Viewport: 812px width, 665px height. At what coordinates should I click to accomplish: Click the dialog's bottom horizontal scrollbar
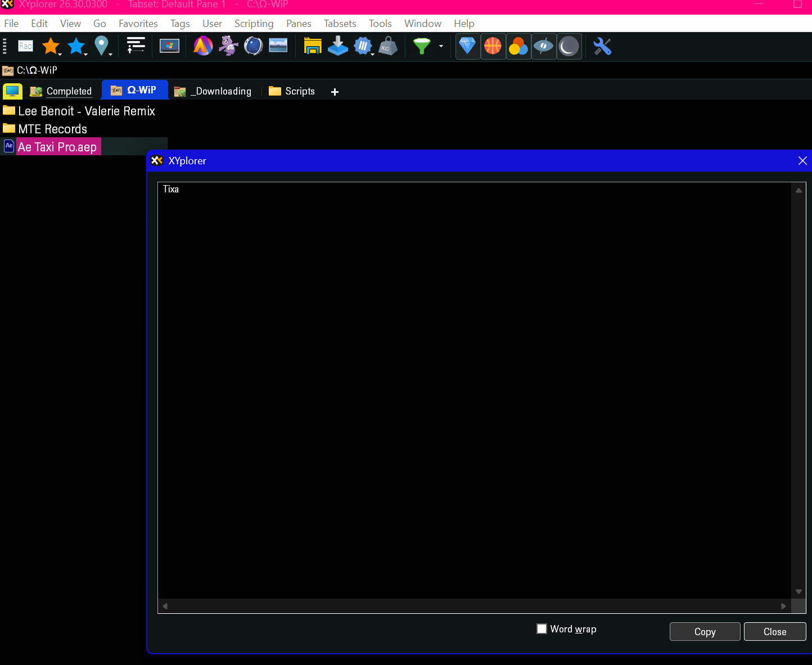pos(474,606)
